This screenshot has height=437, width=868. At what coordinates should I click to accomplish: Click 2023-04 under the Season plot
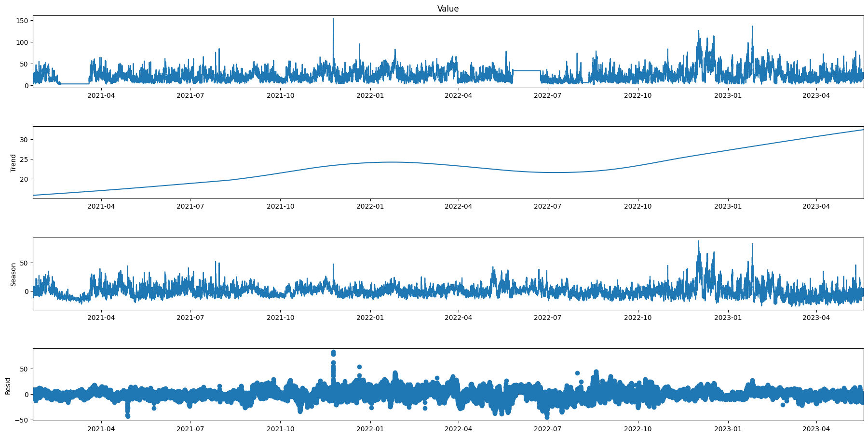[x=816, y=318]
